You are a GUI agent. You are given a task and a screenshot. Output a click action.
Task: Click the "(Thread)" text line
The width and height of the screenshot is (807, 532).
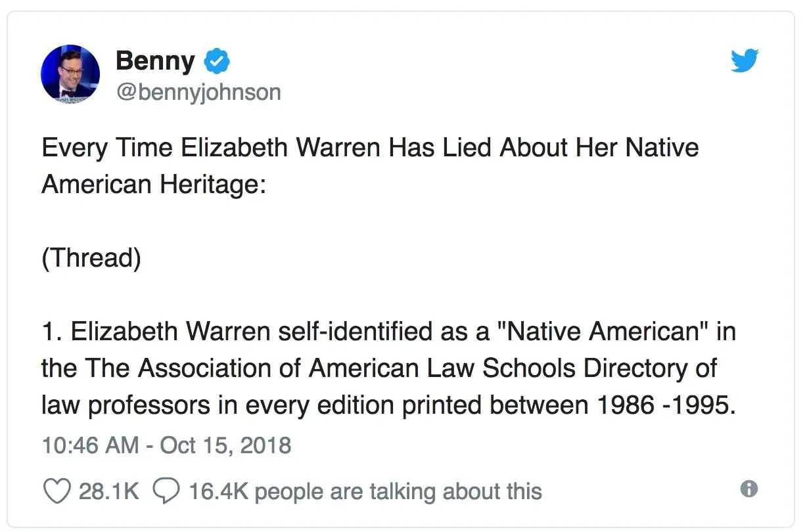(x=91, y=257)
